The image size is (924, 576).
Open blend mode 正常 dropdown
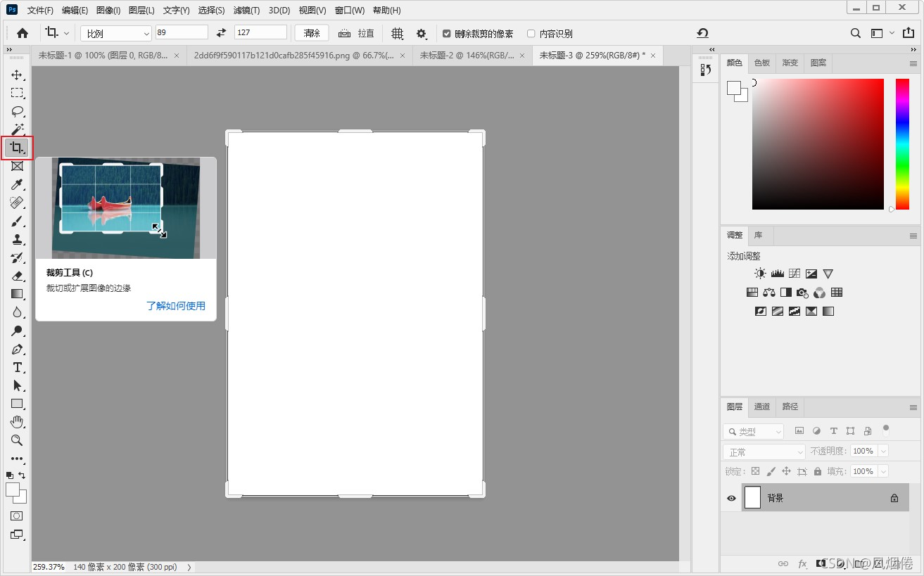pyautogui.click(x=764, y=452)
